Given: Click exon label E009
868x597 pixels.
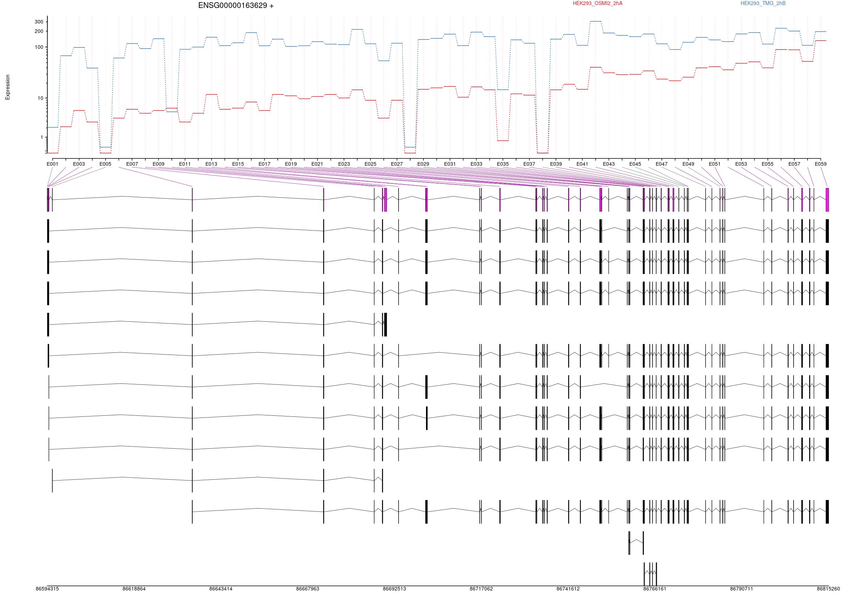Looking at the screenshot, I should point(158,164).
